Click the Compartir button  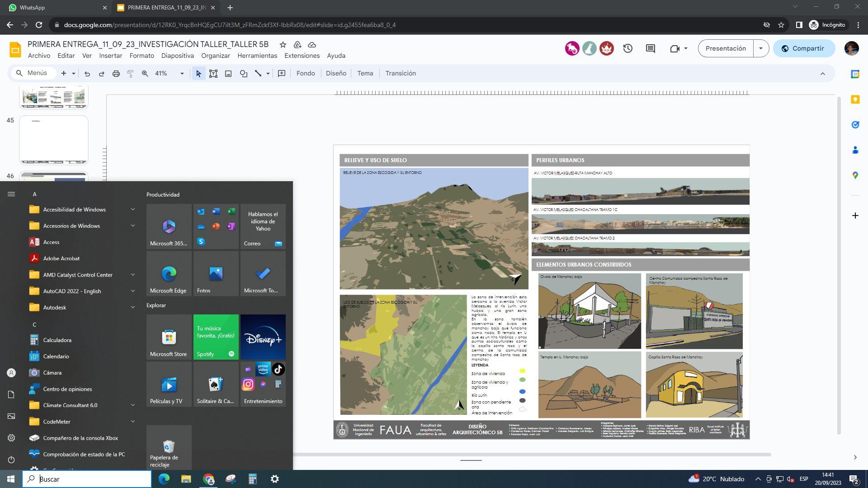tap(803, 48)
